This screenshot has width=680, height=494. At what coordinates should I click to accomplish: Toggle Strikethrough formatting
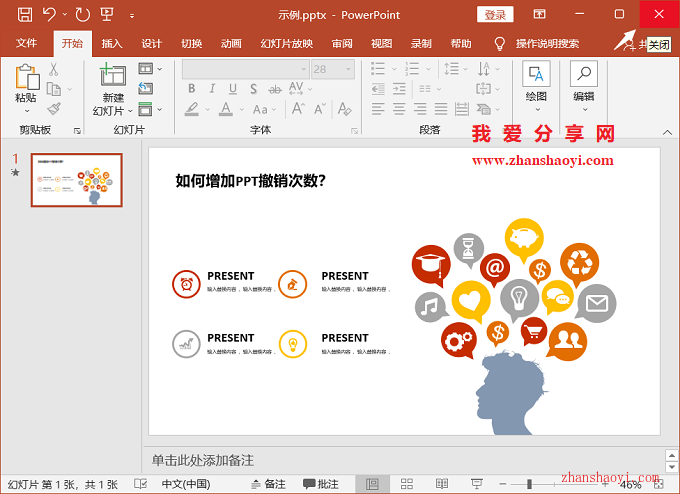coord(275,89)
